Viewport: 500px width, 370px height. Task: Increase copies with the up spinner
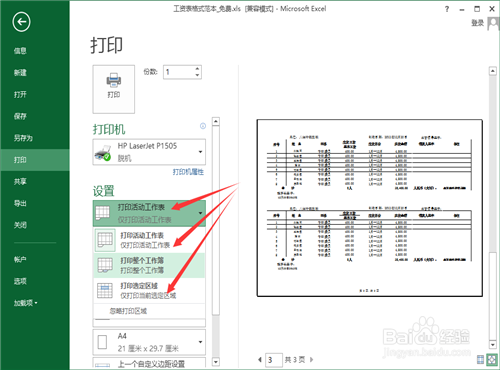coord(197,69)
